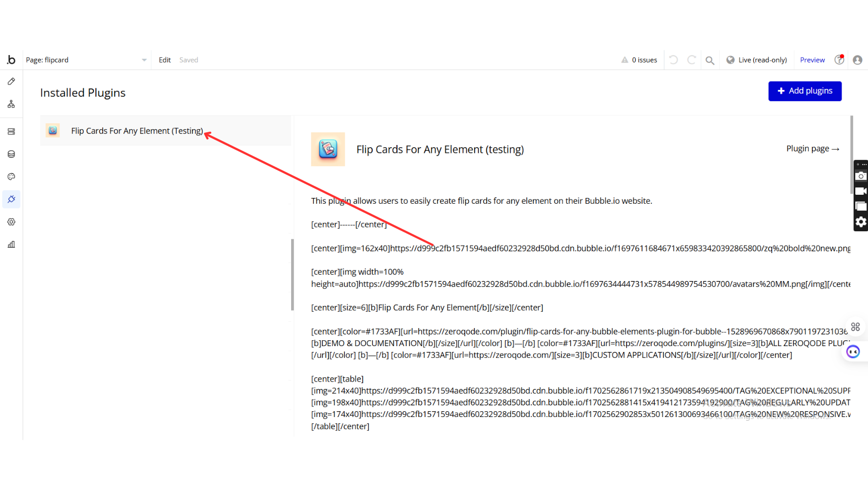The image size is (868, 489).
Task: Click the Installed Plugins heading
Action: click(x=83, y=93)
